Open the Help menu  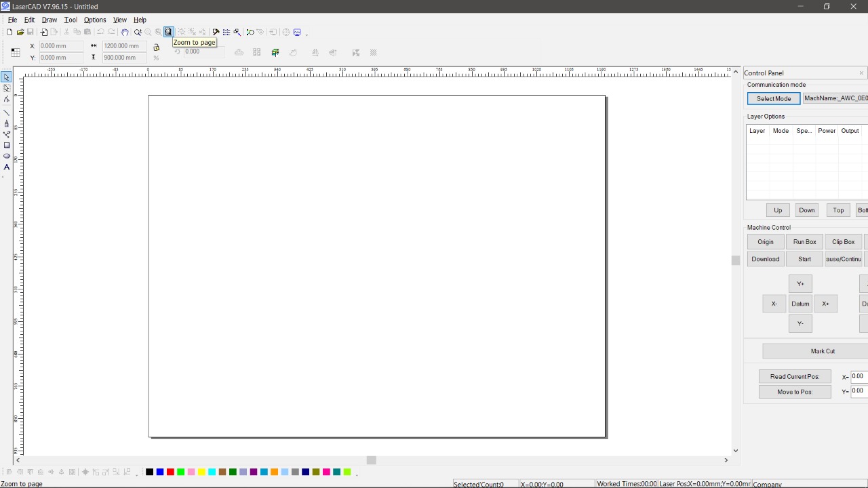coord(140,20)
